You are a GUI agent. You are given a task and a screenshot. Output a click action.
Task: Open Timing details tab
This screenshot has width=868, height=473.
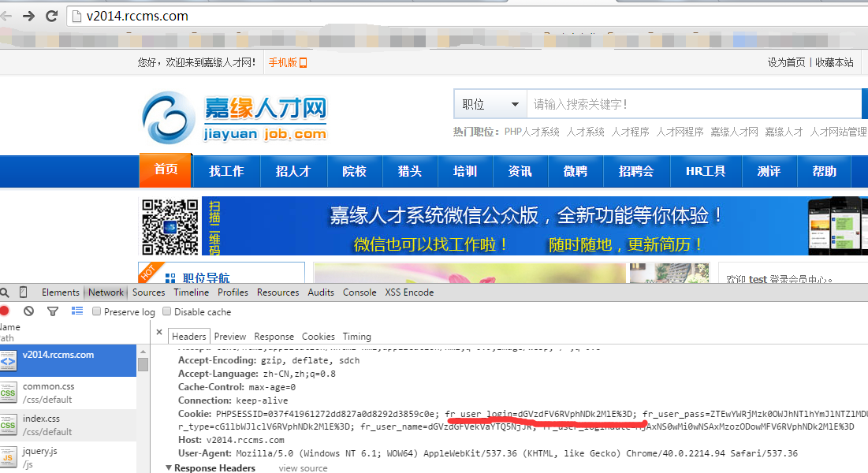(356, 336)
